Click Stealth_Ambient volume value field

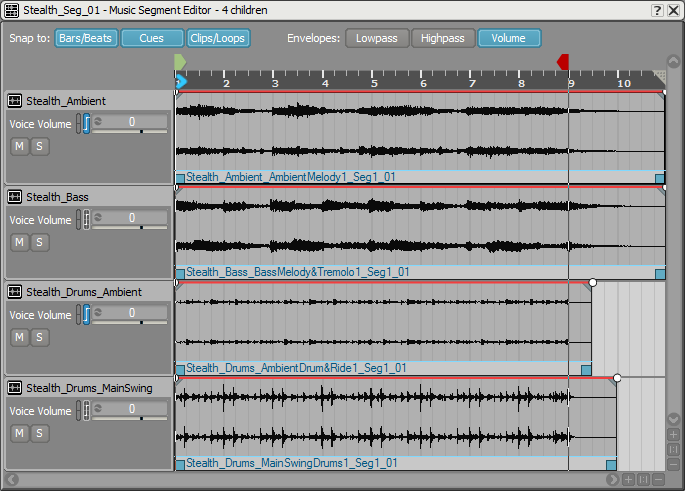coord(130,121)
